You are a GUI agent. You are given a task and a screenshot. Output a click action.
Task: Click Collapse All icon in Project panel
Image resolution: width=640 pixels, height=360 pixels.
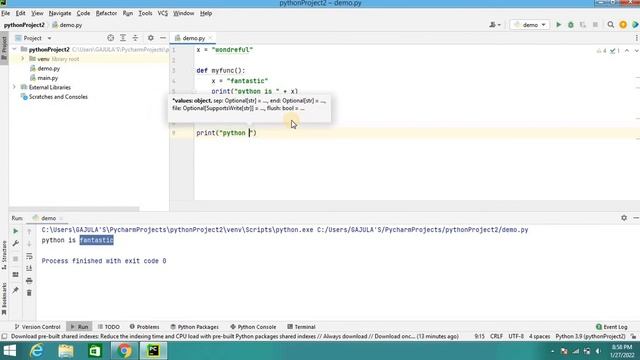(x=135, y=38)
